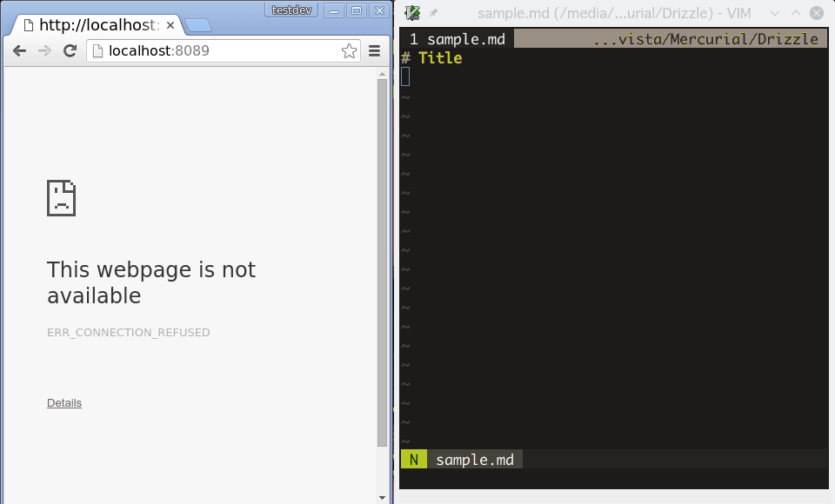
Task: Click the page icon in the address bar
Action: pos(97,51)
